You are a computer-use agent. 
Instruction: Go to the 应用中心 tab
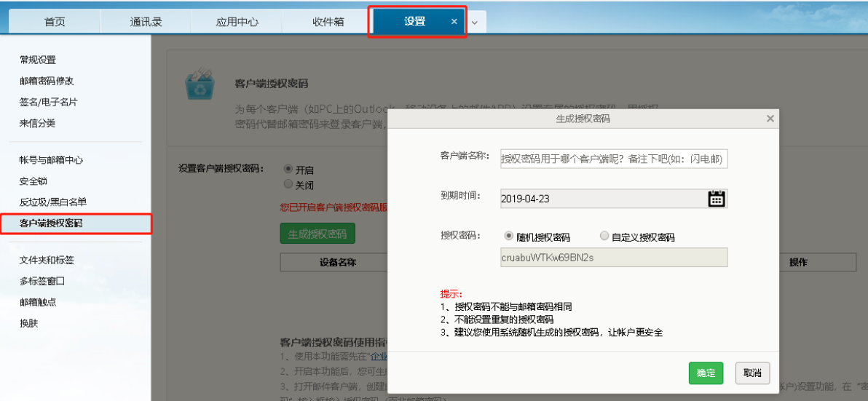tap(237, 22)
